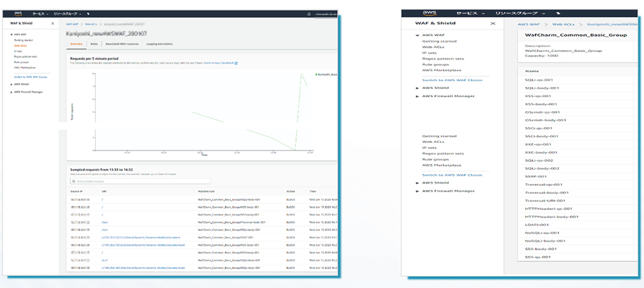Click the URI column header

(x=104, y=191)
